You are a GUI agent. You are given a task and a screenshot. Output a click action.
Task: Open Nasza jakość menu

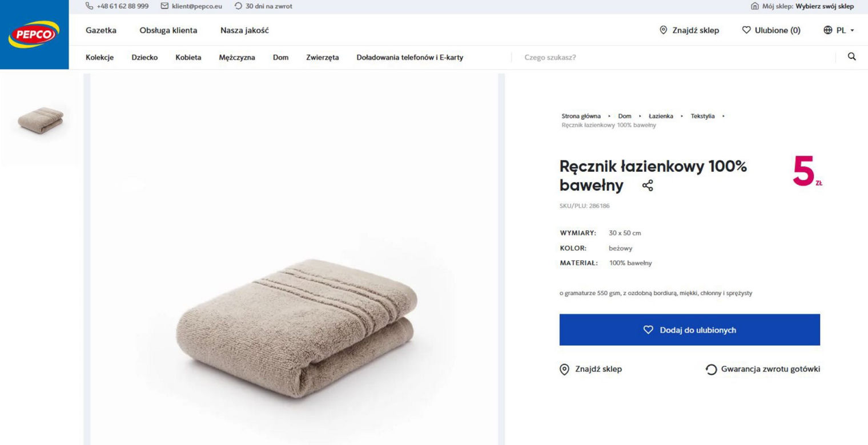244,30
